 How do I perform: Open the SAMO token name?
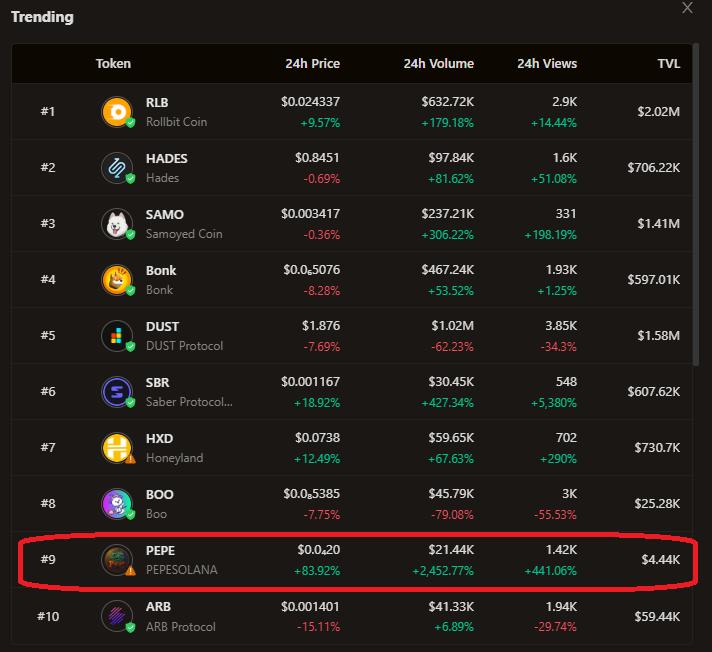[x=165, y=214]
